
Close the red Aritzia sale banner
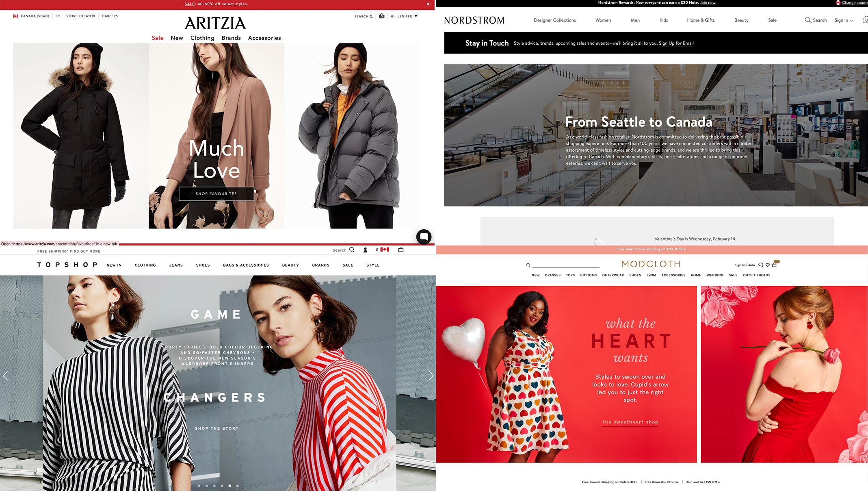click(428, 4)
